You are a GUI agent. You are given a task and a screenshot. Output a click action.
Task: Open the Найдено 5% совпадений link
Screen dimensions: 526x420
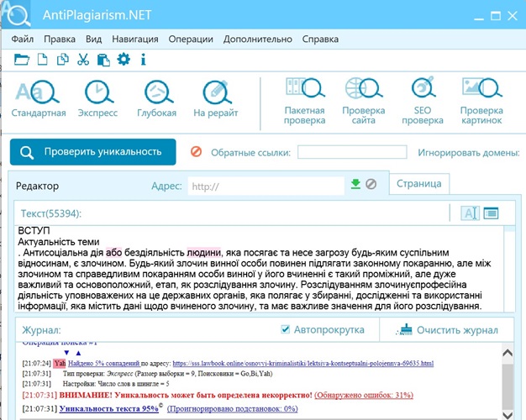click(x=104, y=364)
